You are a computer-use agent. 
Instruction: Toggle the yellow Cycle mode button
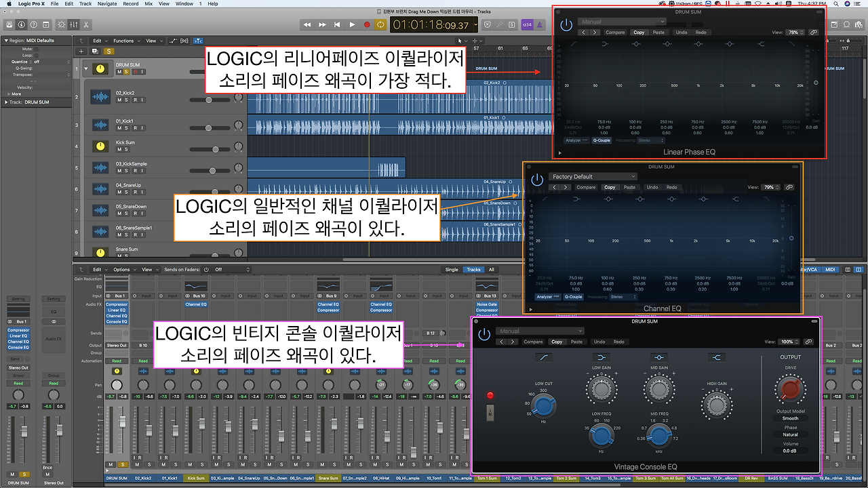(x=381, y=24)
